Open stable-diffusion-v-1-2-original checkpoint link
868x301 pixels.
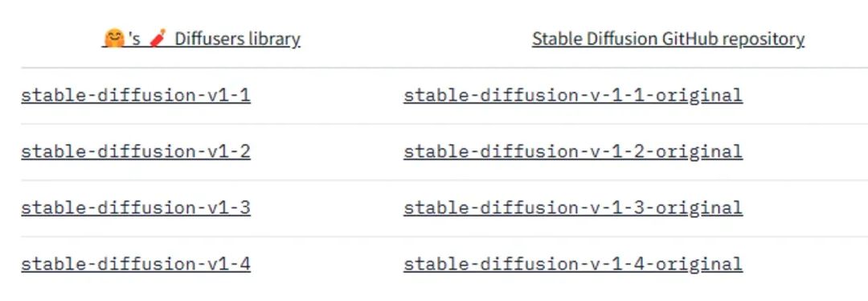point(573,151)
